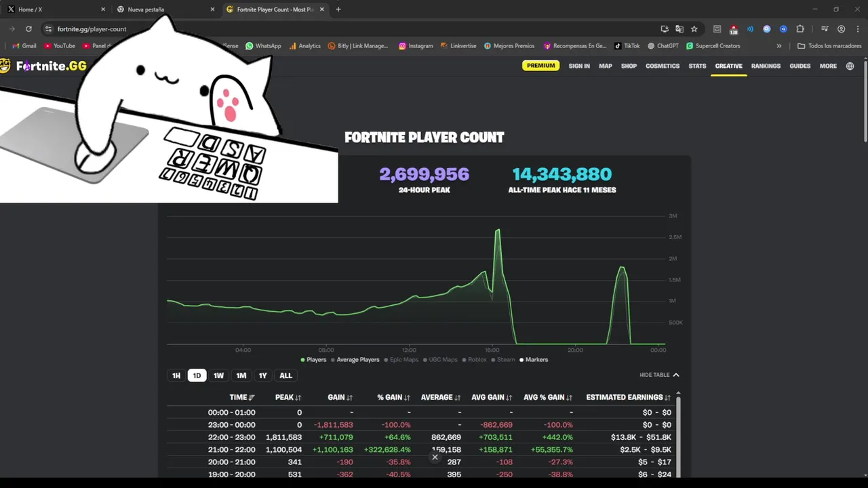
Task: Open the WhatsApp bookmark
Action: (263, 46)
